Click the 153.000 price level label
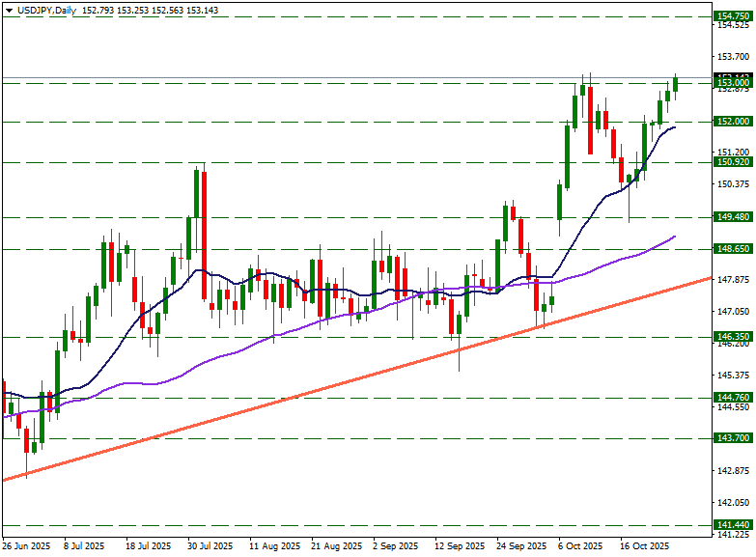Image resolution: width=756 pixels, height=557 pixels. click(x=733, y=83)
